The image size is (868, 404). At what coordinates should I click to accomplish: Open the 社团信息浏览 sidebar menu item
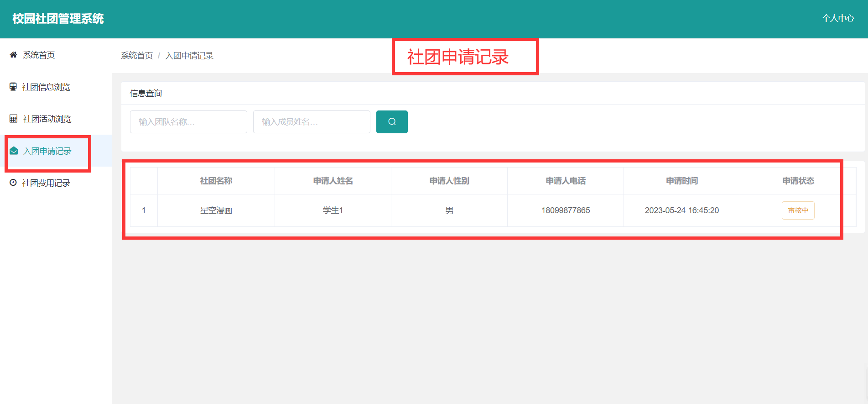[56, 87]
